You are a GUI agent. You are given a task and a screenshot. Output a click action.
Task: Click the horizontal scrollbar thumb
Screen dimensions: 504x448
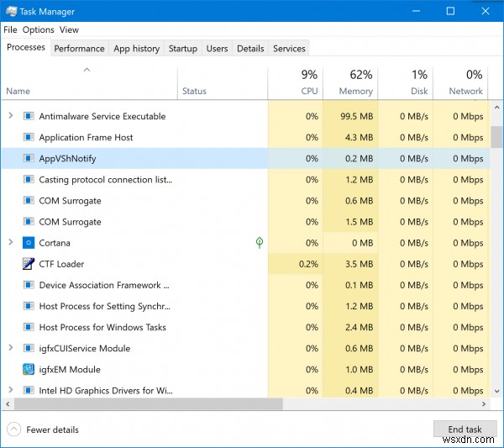point(148,403)
